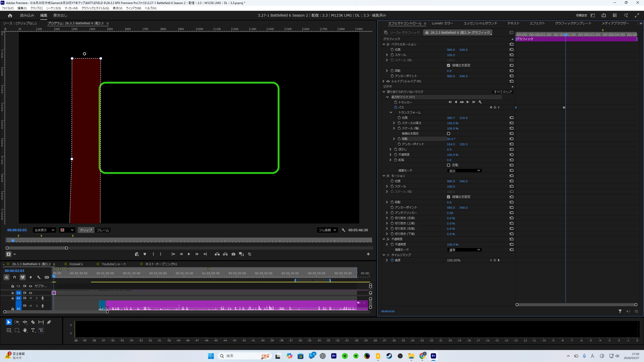Toggle V1 track output eye icon

click(x=31, y=293)
